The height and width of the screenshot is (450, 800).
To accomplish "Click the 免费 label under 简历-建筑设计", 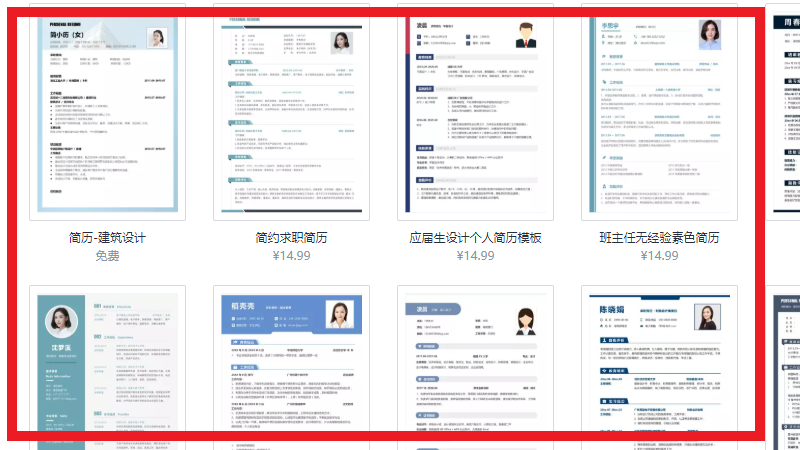I will [107, 256].
